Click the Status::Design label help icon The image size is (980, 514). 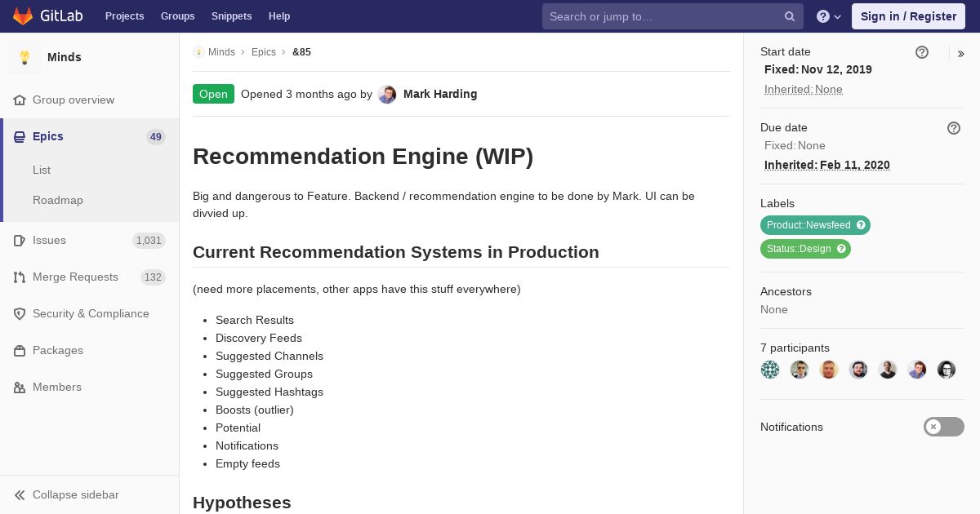[841, 249]
